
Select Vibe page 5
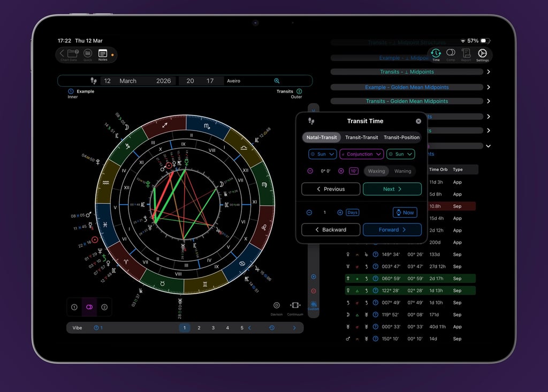241,328
